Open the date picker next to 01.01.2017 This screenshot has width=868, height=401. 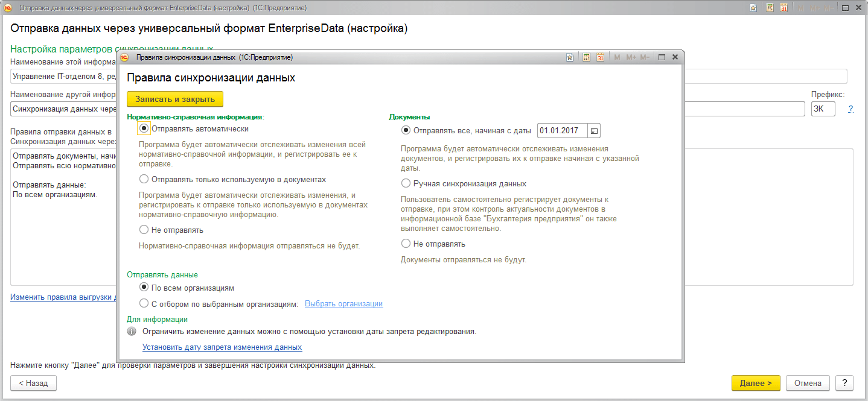[x=594, y=131]
